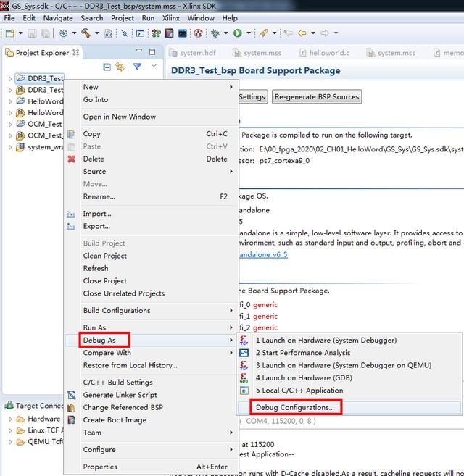The width and height of the screenshot is (464, 476).
Task: Open dropdown arrow next to Debug bug icon
Action: pos(225,33)
